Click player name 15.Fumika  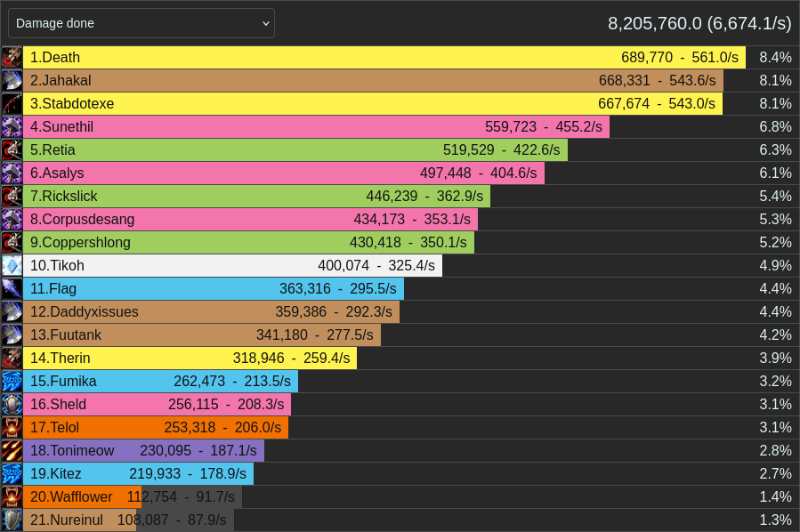click(x=63, y=381)
